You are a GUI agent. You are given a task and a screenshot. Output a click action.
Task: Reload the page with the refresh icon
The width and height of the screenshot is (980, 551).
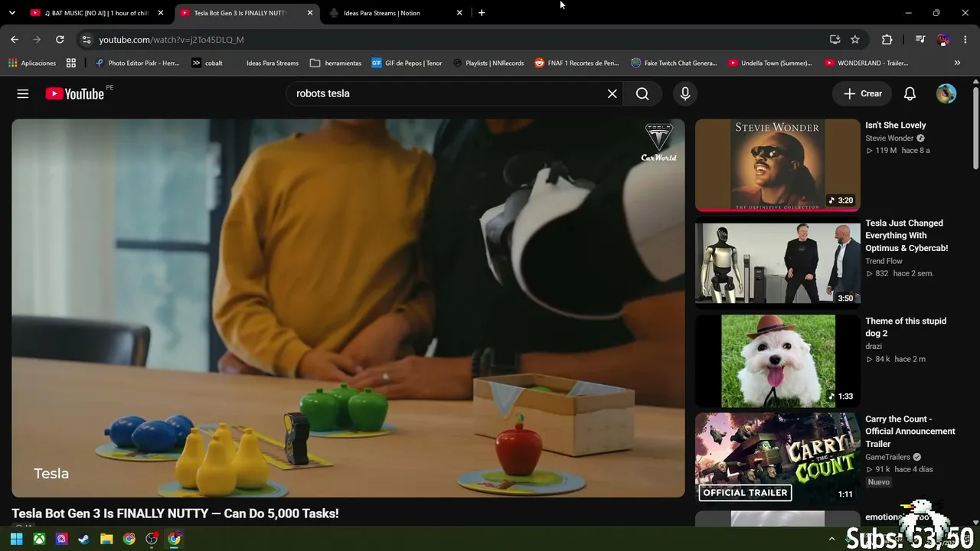60,40
